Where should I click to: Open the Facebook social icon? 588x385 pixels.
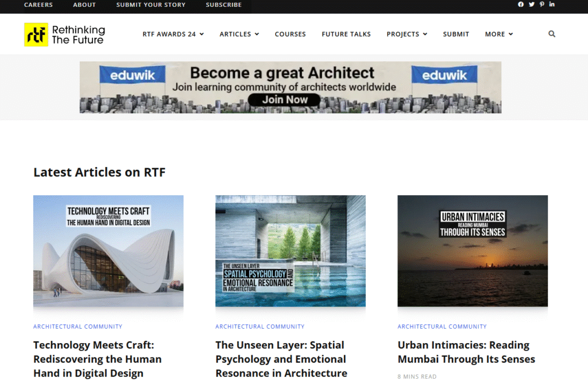(521, 5)
